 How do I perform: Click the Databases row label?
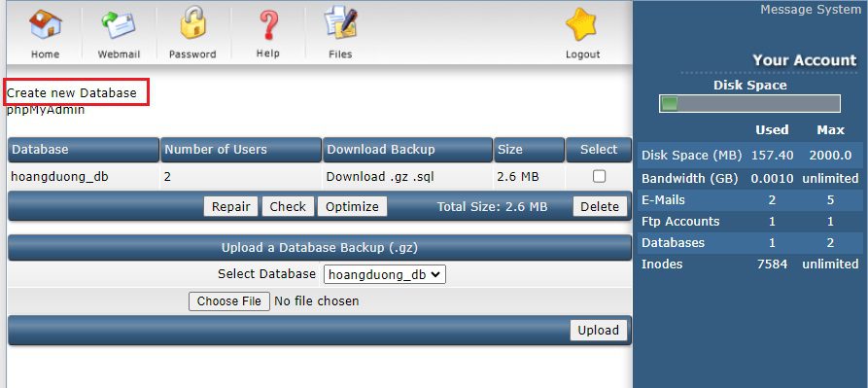tap(674, 243)
